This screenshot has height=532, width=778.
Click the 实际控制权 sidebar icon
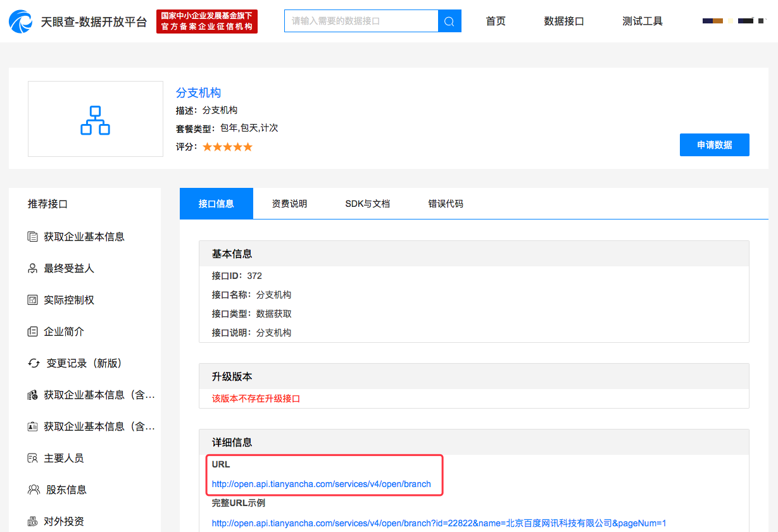33,300
